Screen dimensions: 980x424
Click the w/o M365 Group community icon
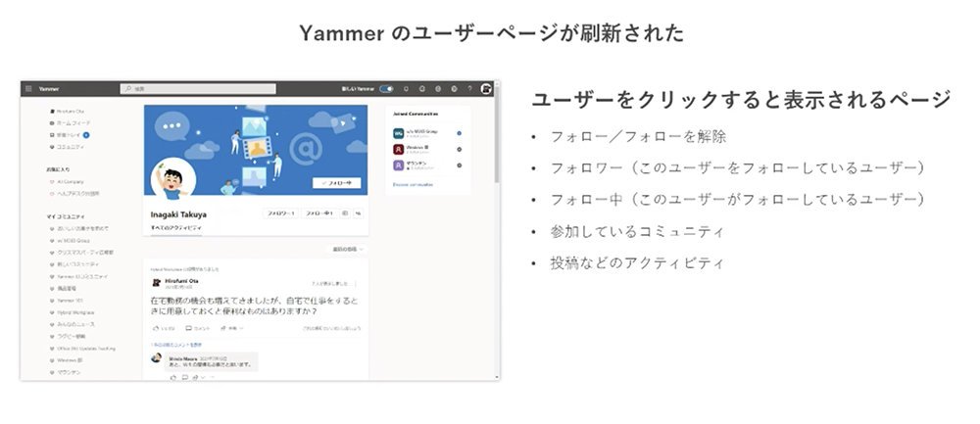pyautogui.click(x=398, y=133)
